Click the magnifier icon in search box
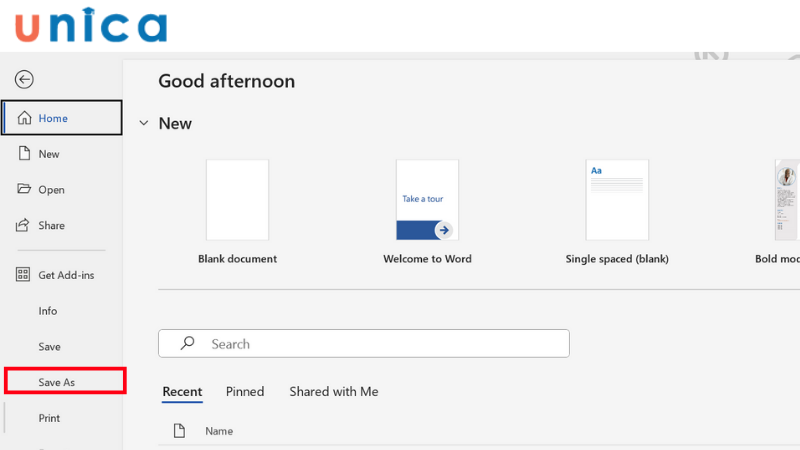The image size is (800, 450). (x=187, y=344)
